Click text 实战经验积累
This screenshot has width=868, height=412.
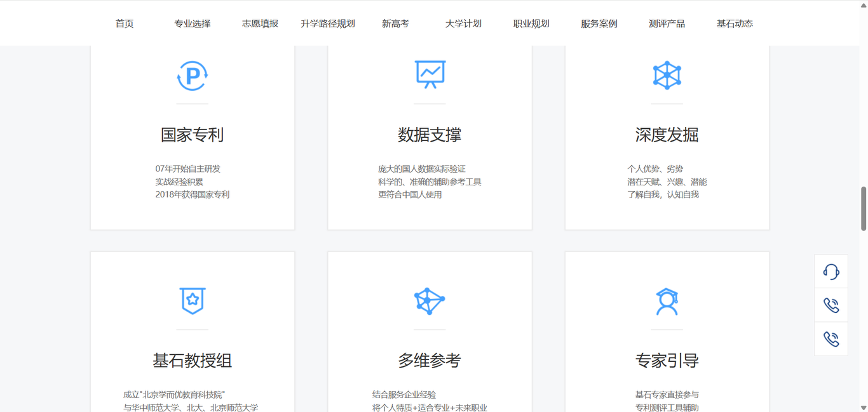click(179, 182)
